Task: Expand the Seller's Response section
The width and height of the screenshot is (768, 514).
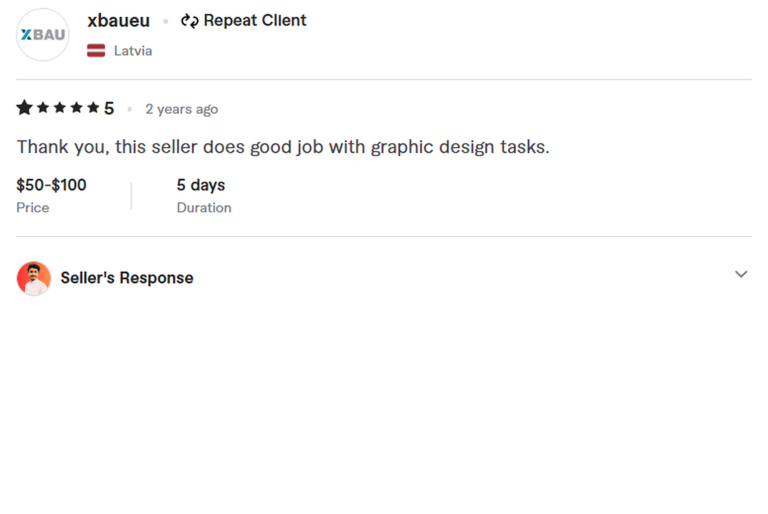Action: click(x=384, y=278)
